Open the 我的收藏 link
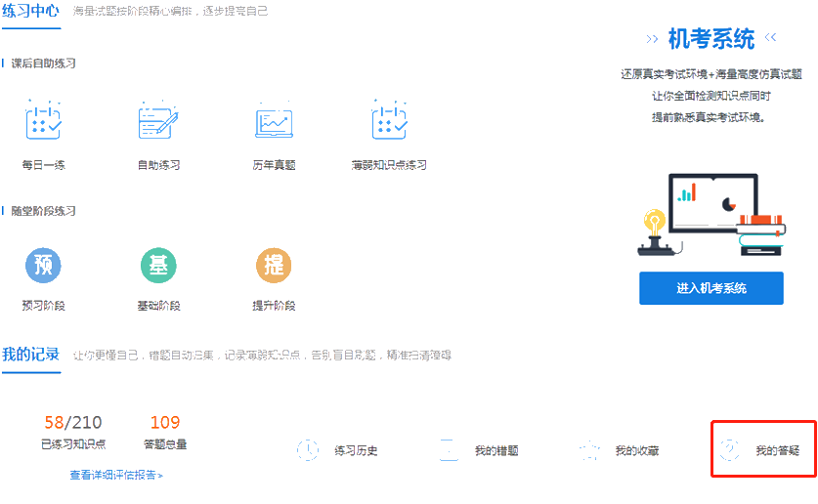The height and width of the screenshot is (504, 818). (x=637, y=450)
